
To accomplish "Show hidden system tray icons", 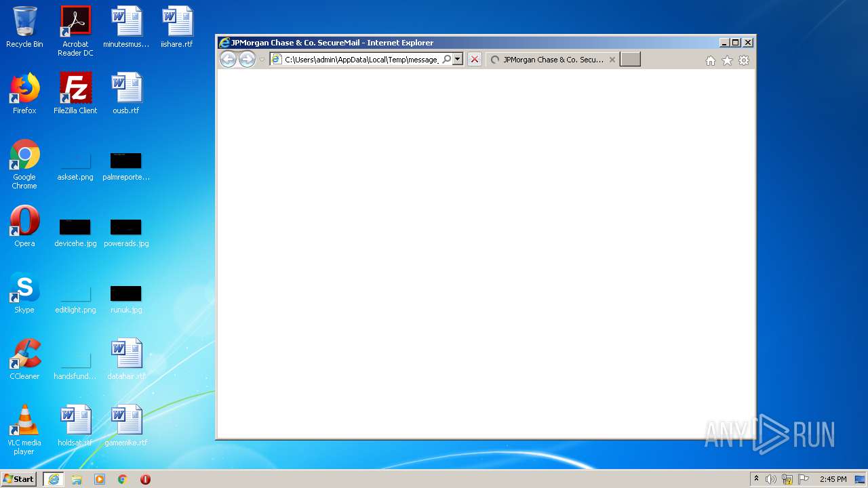I will pyautogui.click(x=756, y=479).
